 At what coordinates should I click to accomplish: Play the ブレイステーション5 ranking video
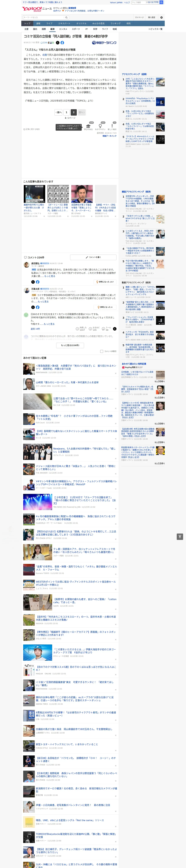point(160,320)
